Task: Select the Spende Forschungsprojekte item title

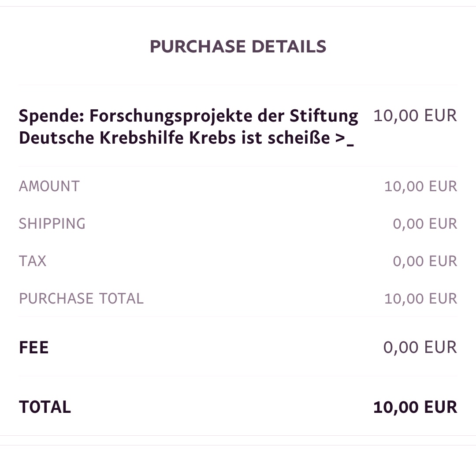Action: point(188,127)
